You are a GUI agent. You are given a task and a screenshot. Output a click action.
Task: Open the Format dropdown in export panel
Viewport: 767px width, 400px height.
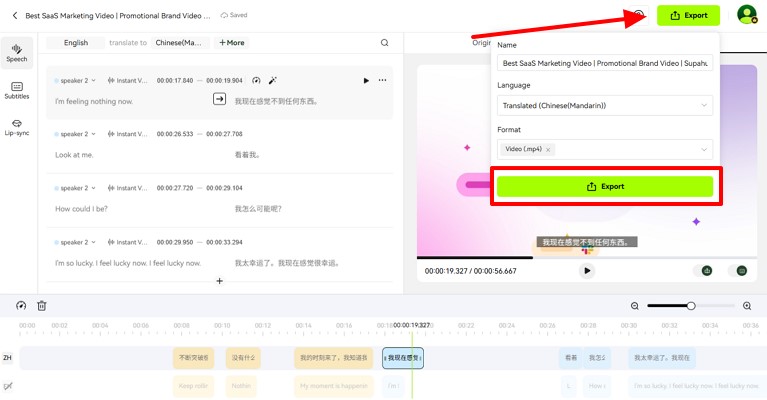click(x=605, y=149)
